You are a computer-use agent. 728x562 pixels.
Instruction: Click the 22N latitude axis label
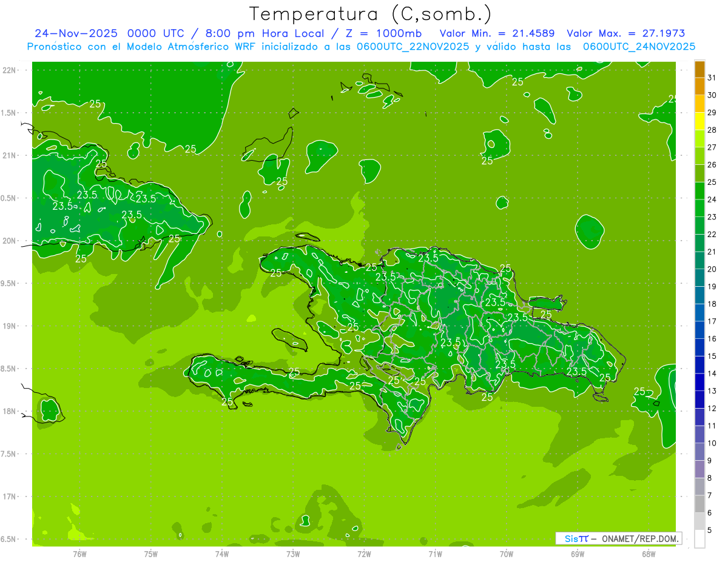coord(8,70)
